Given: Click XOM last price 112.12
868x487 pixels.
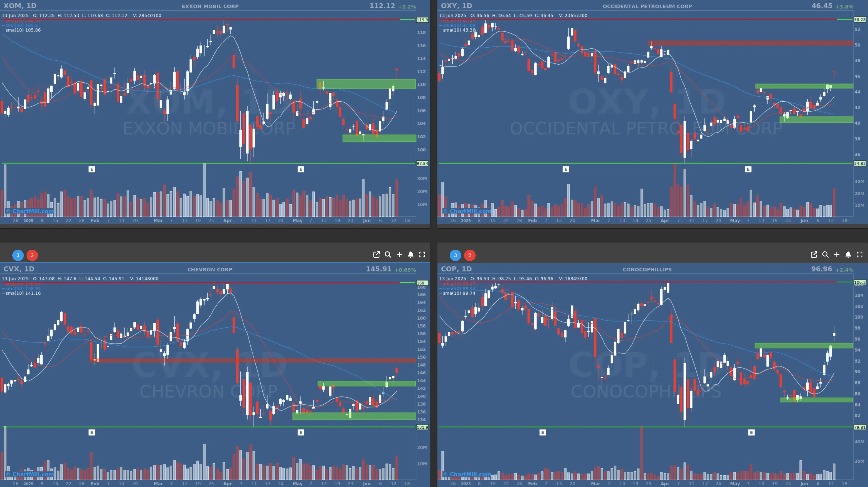Looking at the screenshot, I should coord(382,6).
